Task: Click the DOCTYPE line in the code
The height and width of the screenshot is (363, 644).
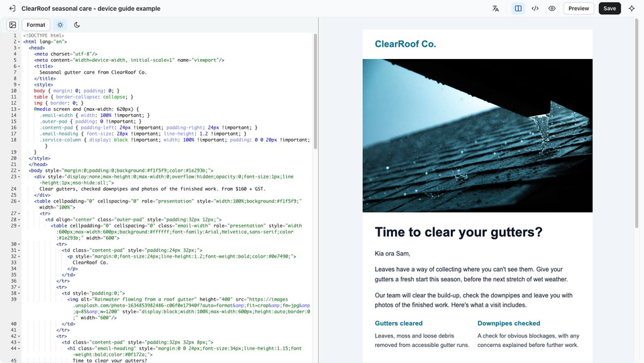Action: pos(44,36)
